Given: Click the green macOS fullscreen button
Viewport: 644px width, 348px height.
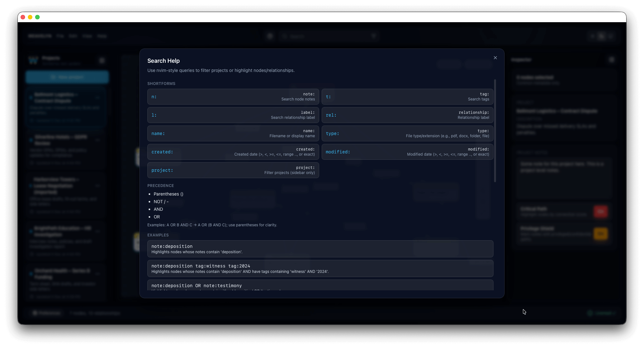Looking at the screenshot, I should click(x=37, y=17).
